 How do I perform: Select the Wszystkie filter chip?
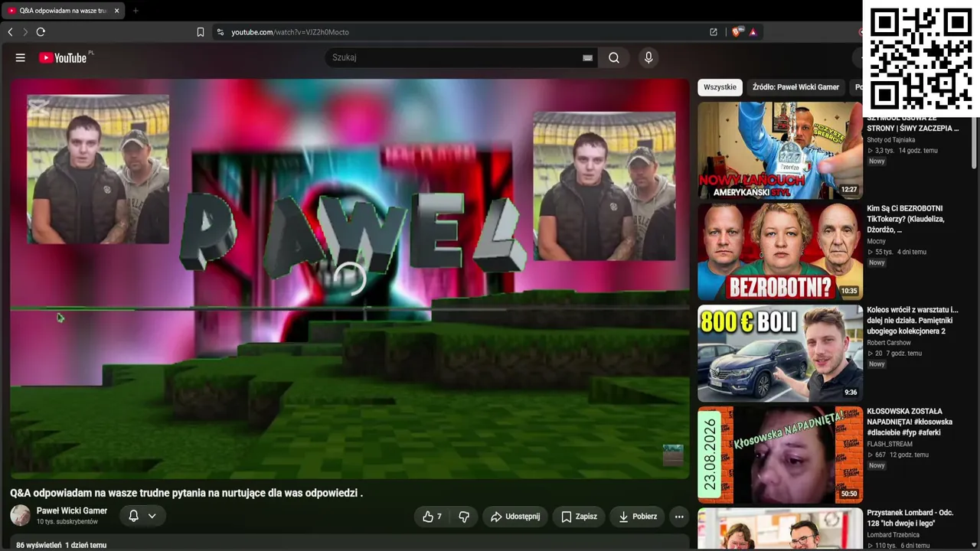pos(720,87)
